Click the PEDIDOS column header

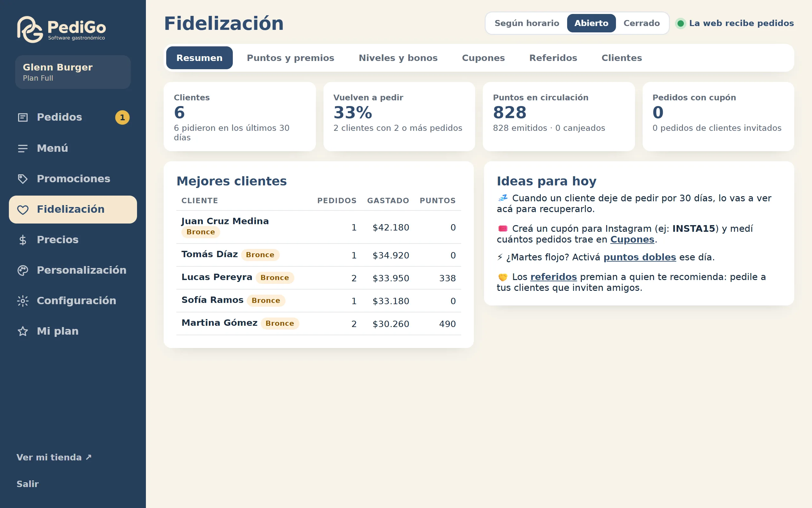tap(337, 201)
